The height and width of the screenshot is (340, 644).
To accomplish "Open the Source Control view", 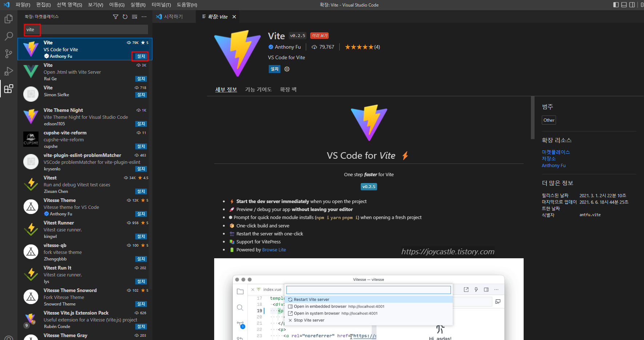I will 9,54.
